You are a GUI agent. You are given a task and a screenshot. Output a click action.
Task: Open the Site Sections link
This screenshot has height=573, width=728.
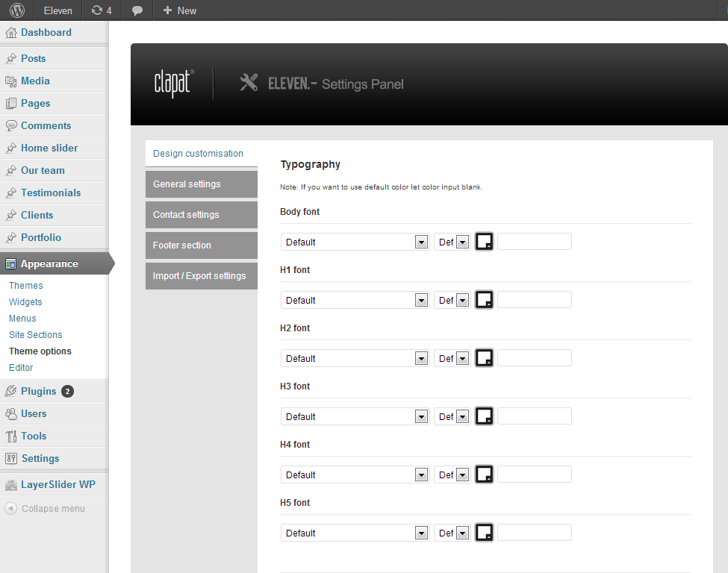coord(35,334)
